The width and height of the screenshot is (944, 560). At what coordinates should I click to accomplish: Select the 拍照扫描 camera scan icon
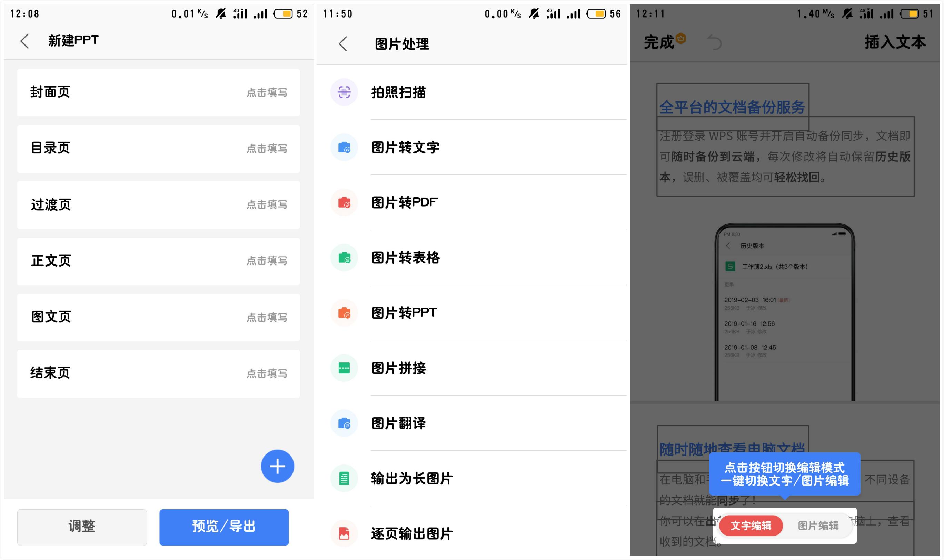[x=344, y=92]
